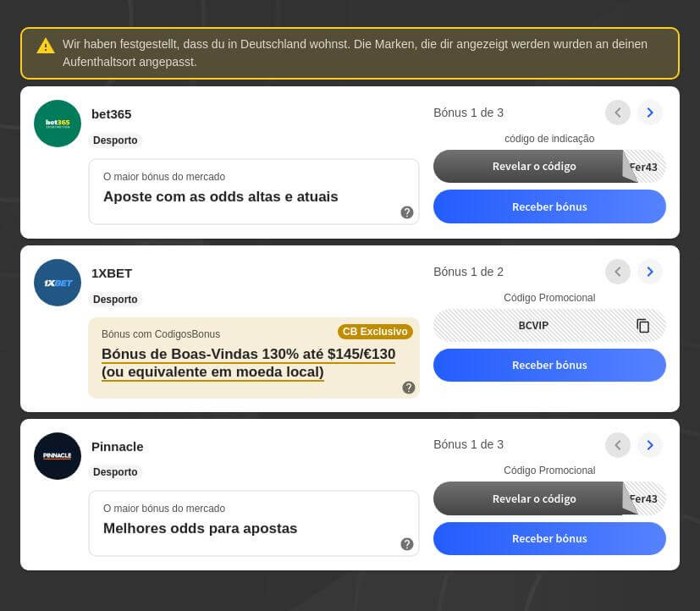Image resolution: width=700 pixels, height=611 pixels.
Task: Click Receber bónus for 1XBET
Action: point(549,365)
